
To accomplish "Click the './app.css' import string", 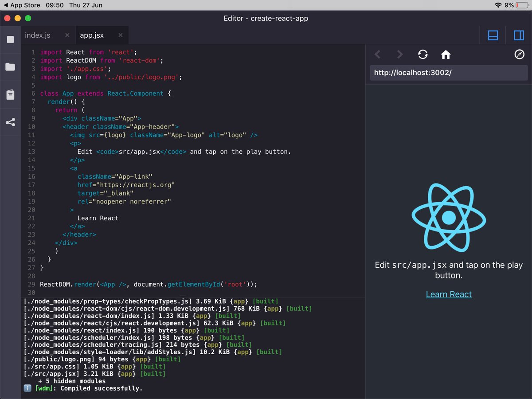I will pyautogui.click(x=87, y=69).
